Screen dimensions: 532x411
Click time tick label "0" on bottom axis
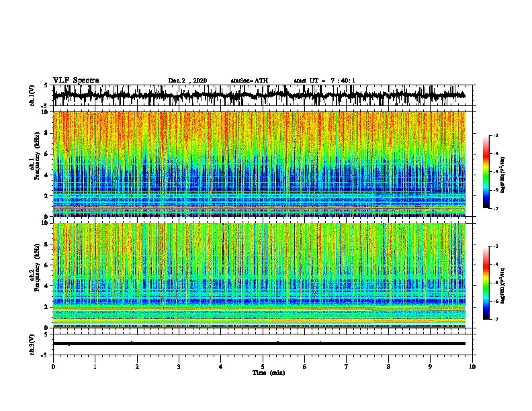(x=53, y=367)
